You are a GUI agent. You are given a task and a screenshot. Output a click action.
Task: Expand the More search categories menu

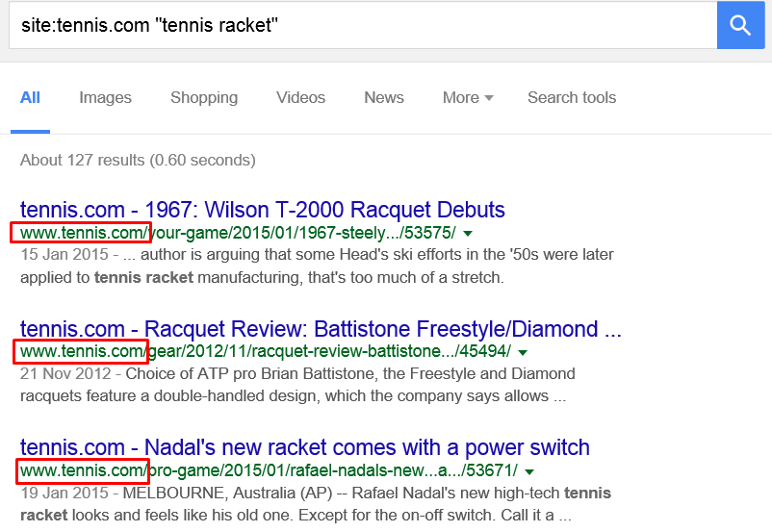(x=468, y=97)
